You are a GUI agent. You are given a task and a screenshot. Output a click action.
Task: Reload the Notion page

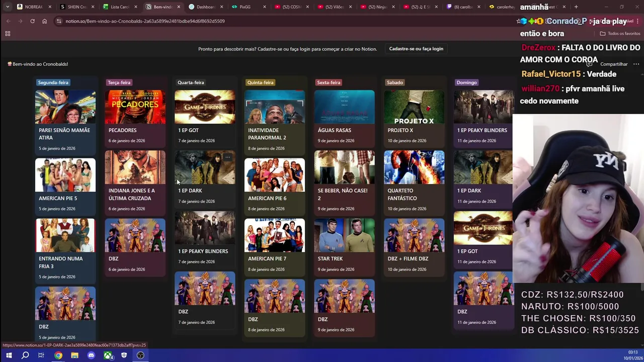pyautogui.click(x=32, y=21)
